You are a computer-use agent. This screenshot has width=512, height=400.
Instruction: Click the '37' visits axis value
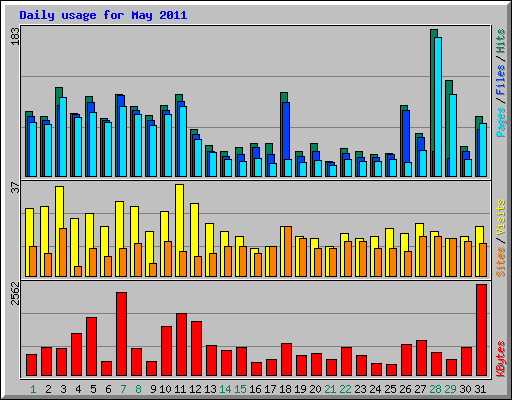(15, 188)
